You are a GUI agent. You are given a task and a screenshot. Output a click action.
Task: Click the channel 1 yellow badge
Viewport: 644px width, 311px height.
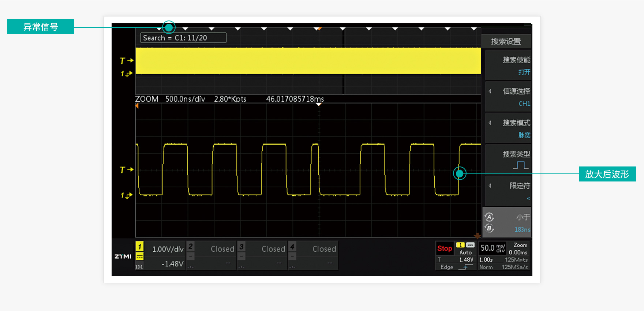tap(139, 247)
